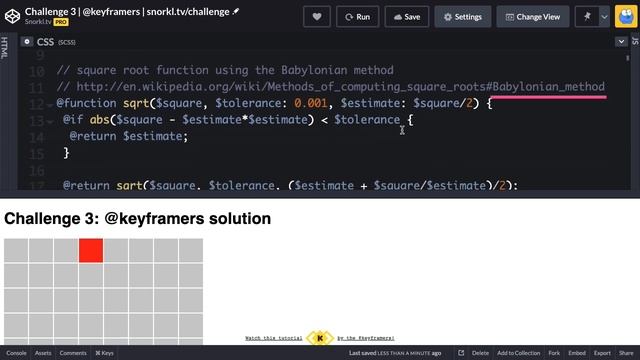Open pen in new window icon
Image resolution: width=640 pixels, height=360 pixels.
tap(461, 353)
